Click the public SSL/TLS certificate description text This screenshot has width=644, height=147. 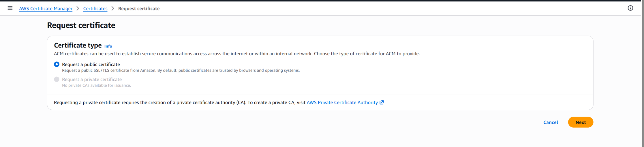click(181, 70)
